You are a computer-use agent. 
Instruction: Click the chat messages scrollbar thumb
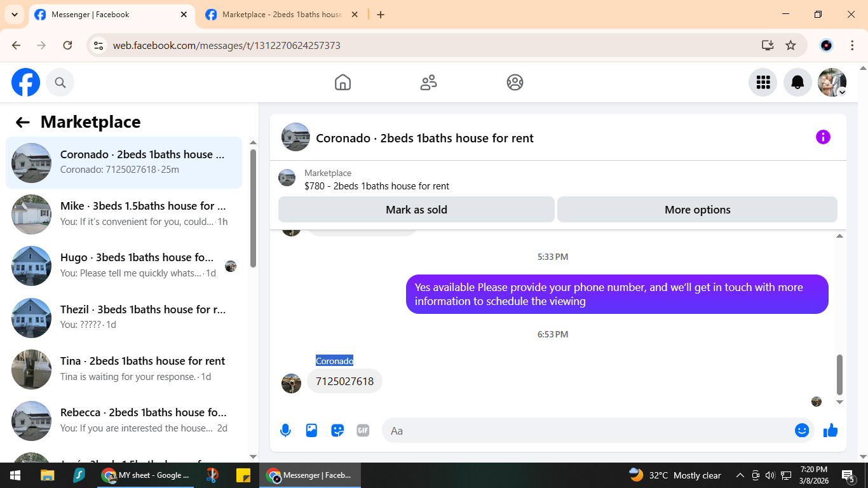839,375
